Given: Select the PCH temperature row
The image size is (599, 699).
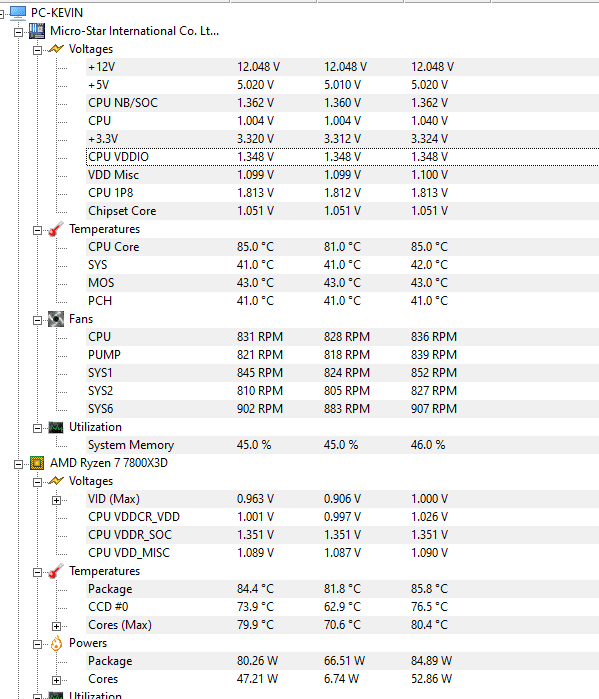Looking at the screenshot, I should [x=342, y=301].
